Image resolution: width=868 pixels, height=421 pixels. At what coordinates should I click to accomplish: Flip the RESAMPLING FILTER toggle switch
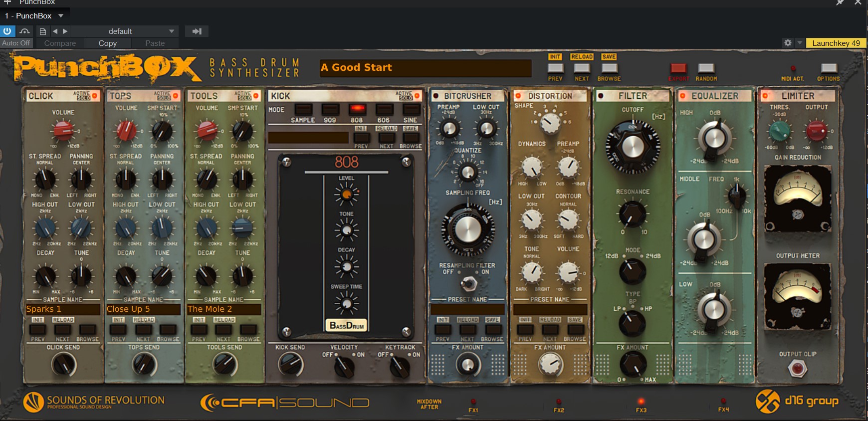click(x=467, y=284)
